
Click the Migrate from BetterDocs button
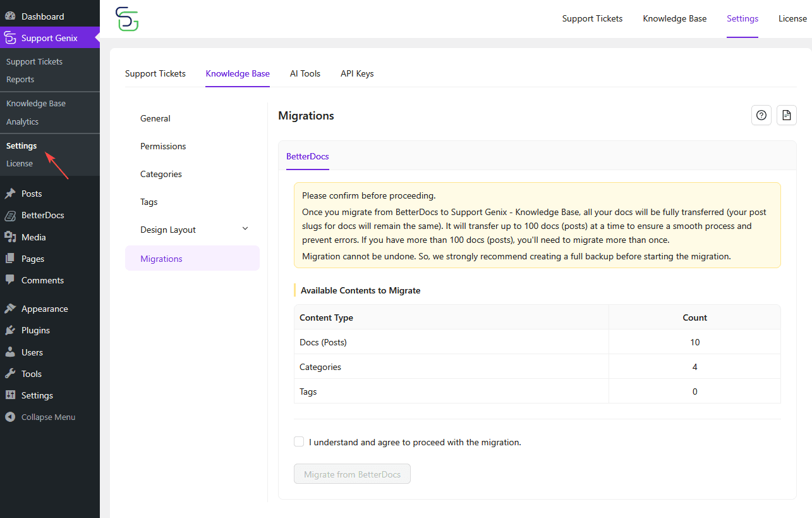tap(352, 473)
